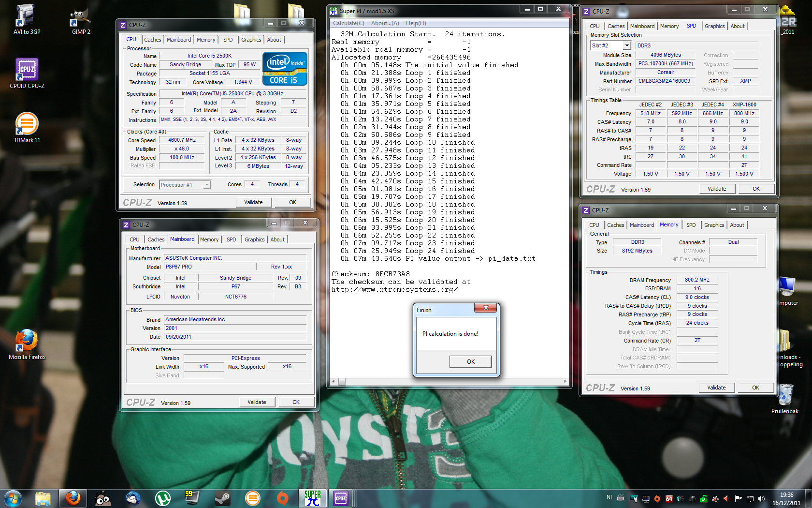Open the Action Center flag tray icon
This screenshot has height=508, width=812.
[x=738, y=498]
